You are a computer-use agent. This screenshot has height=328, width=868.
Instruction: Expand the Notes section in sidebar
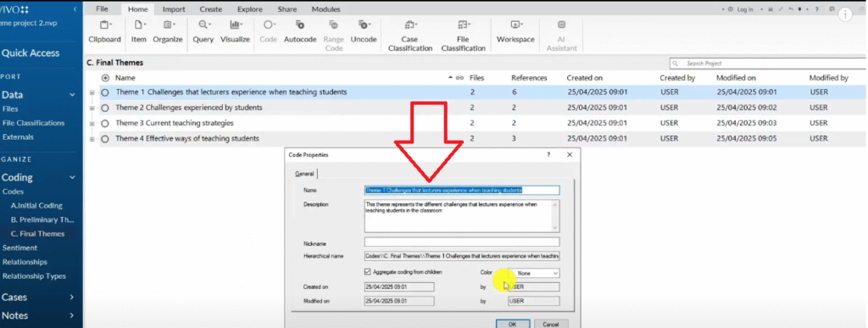point(72,316)
